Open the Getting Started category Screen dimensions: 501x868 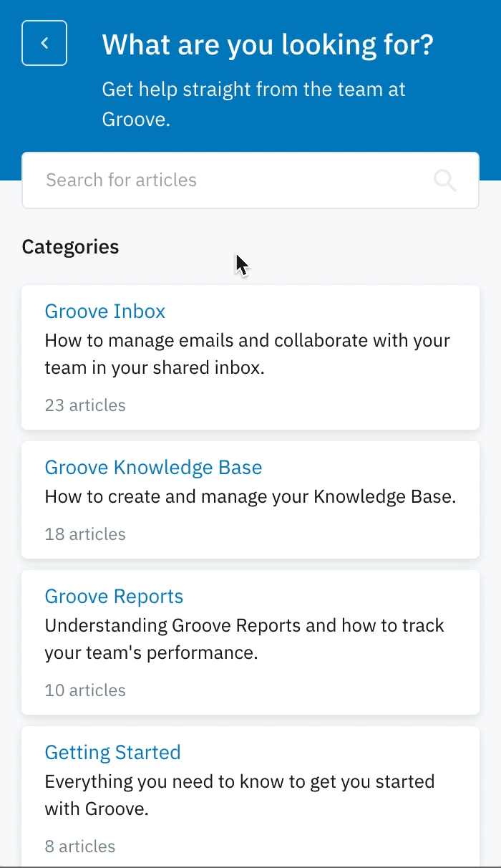(112, 752)
